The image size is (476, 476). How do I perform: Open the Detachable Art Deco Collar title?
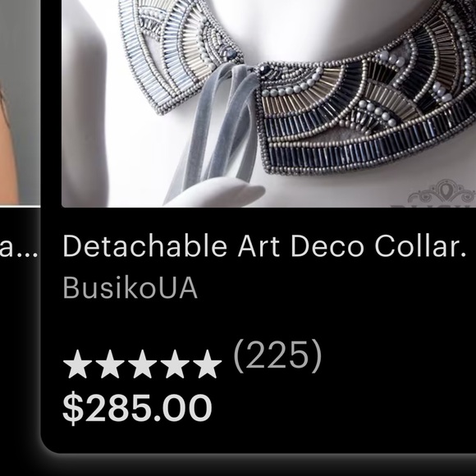click(x=264, y=246)
